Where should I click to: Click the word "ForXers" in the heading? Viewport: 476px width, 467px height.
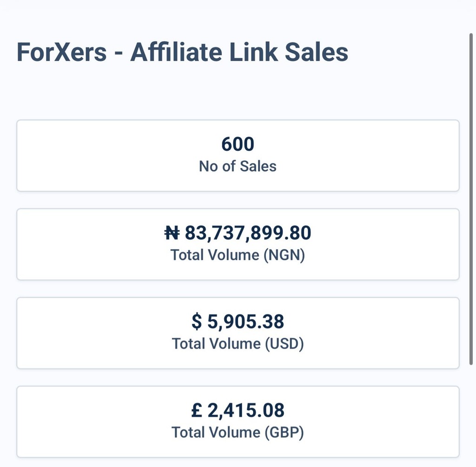pos(62,52)
